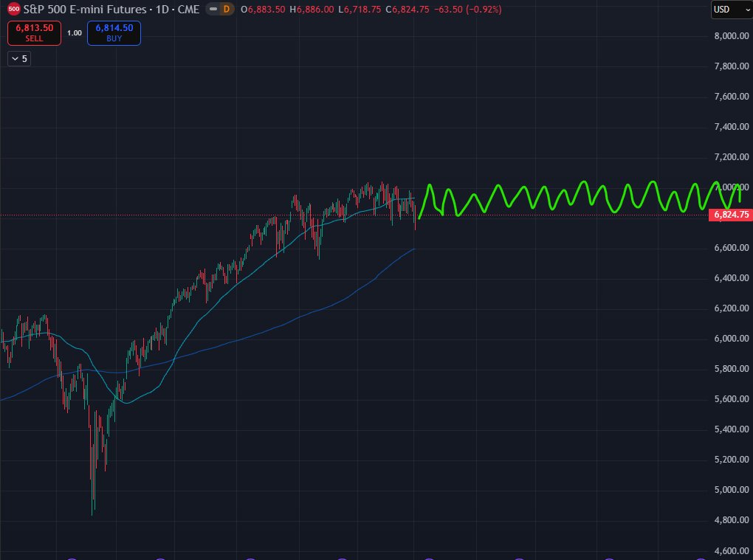Click the 6,400.00 price scale label
This screenshot has height=560, width=753.
732,278
